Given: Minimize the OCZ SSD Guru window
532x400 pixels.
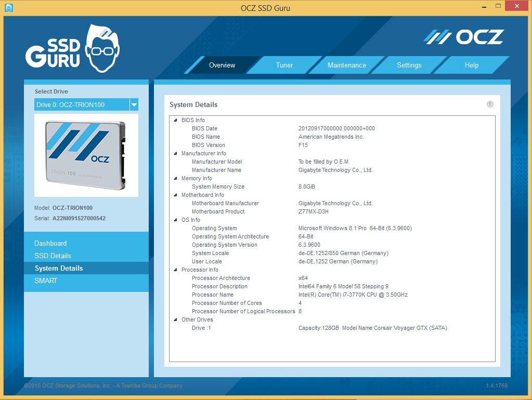Looking at the screenshot, I should 484,7.
